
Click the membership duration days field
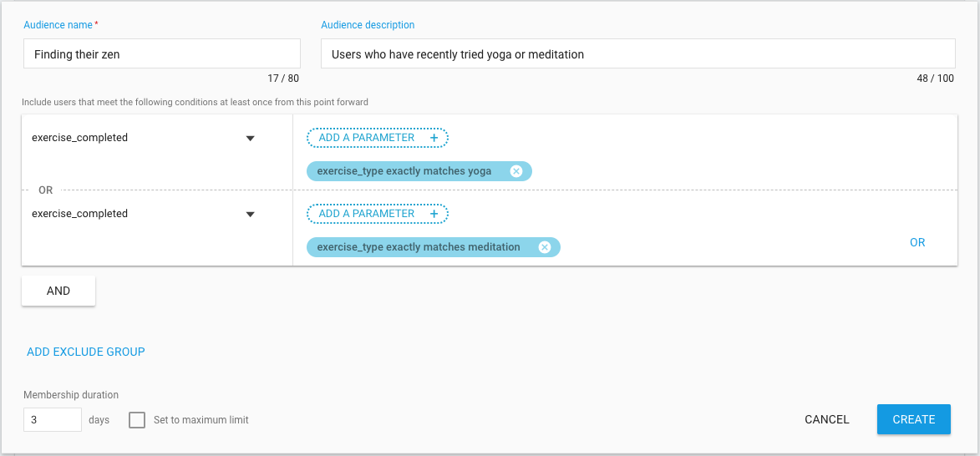click(53, 420)
